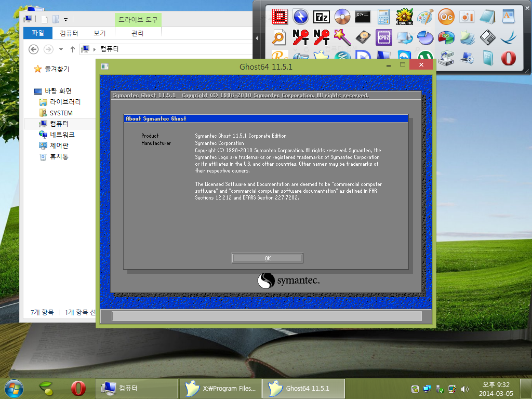Open the Calculator from the launcher

tap(383, 17)
